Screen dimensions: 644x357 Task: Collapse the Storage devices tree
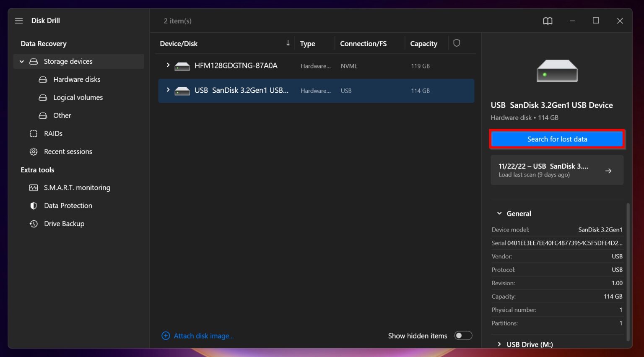click(x=21, y=61)
